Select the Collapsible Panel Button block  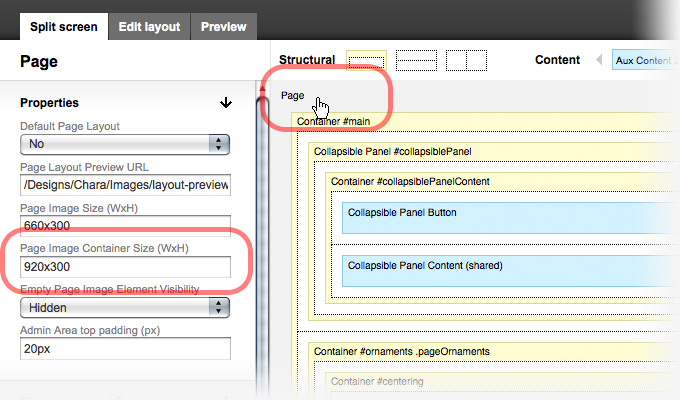[510, 218]
